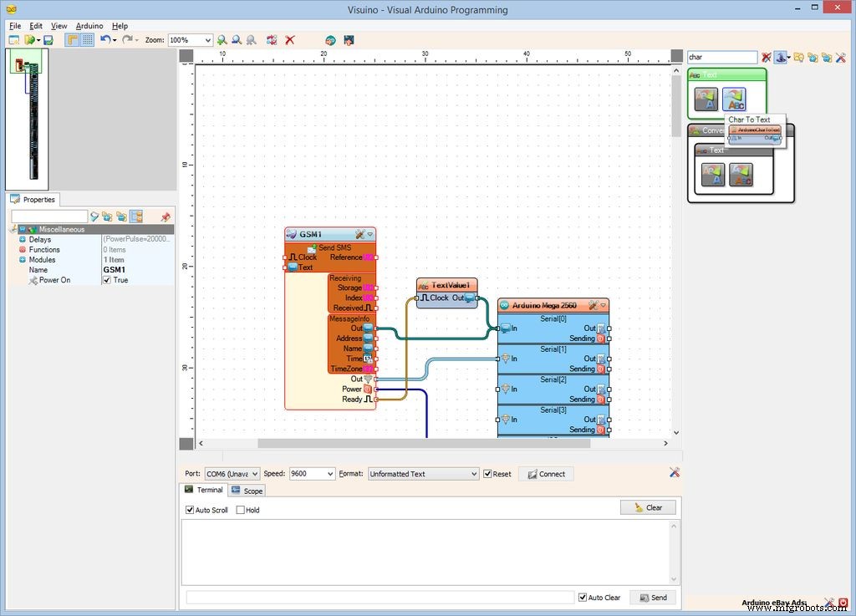
Task: Click the red X delete toolbar icon
Action: click(x=290, y=40)
